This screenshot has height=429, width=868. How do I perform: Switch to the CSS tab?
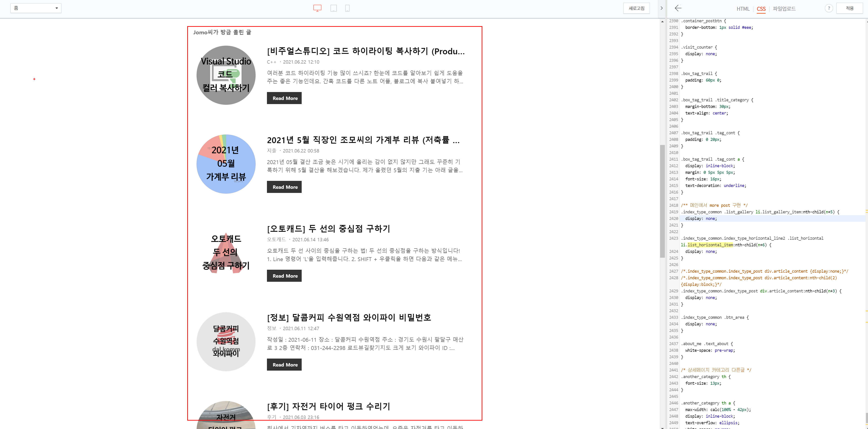click(x=761, y=9)
